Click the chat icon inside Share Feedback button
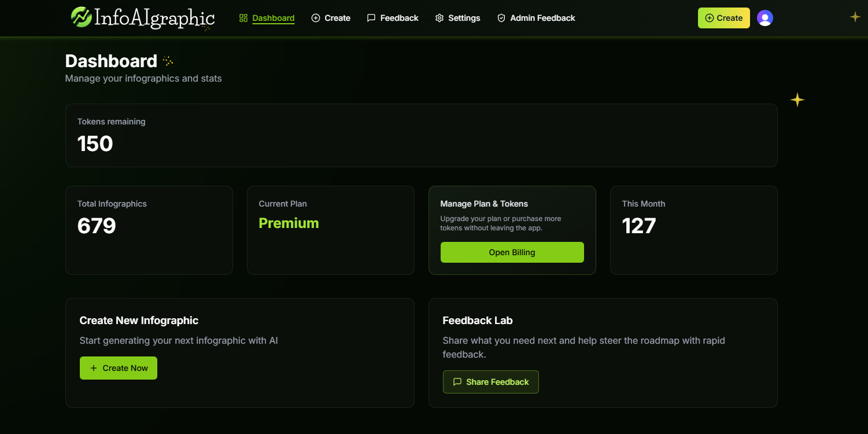The height and width of the screenshot is (434, 868). click(457, 382)
